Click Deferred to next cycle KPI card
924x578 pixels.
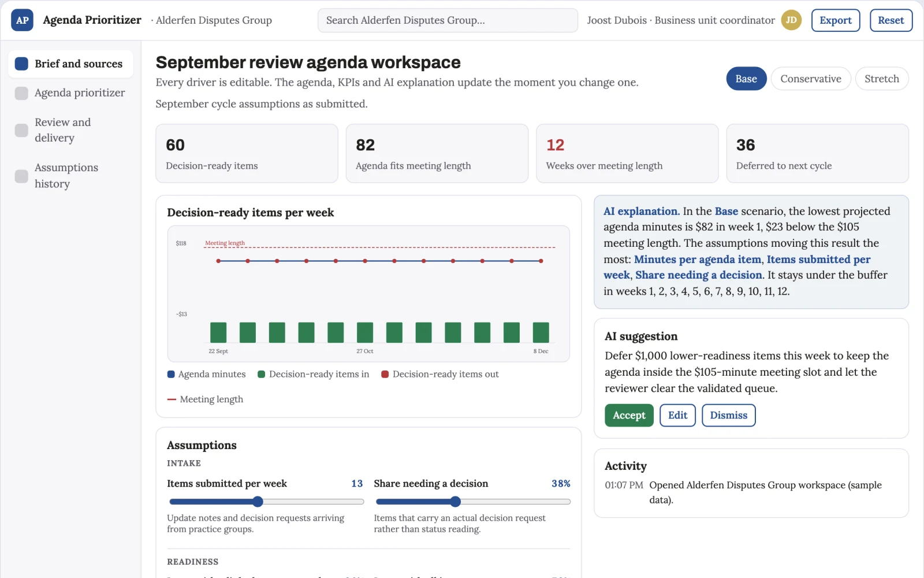point(817,153)
